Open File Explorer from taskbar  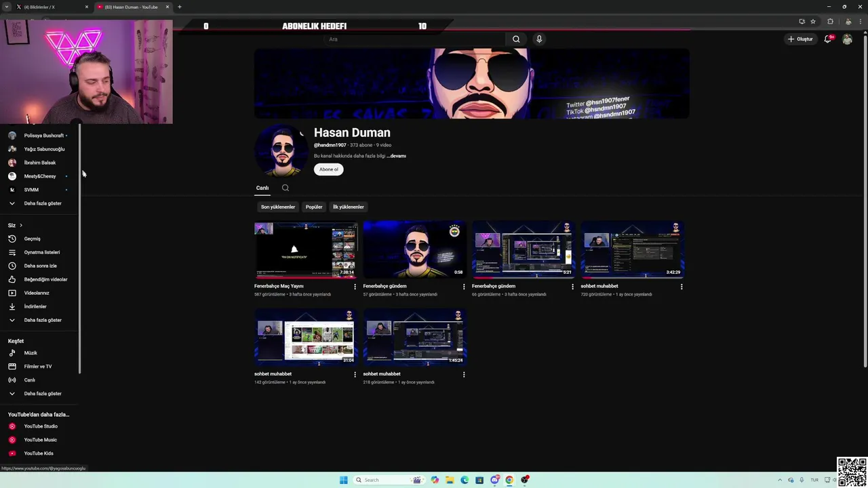(x=450, y=480)
